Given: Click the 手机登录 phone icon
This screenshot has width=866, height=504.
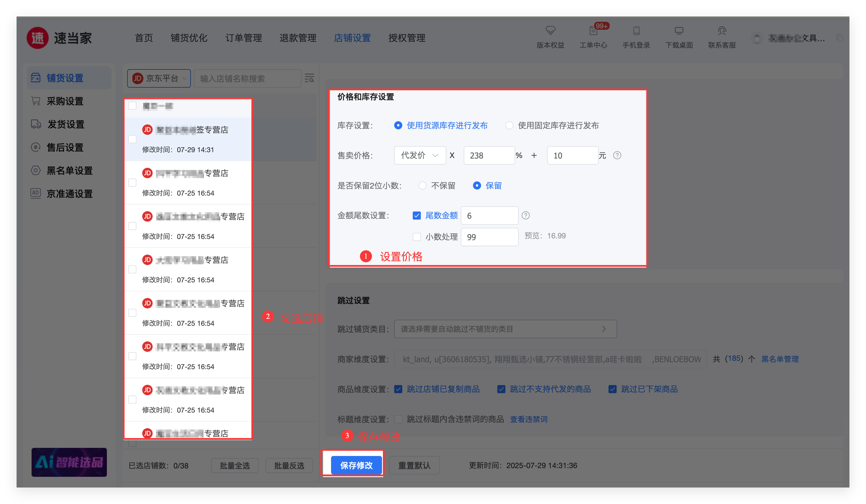Looking at the screenshot, I should pyautogui.click(x=636, y=31).
